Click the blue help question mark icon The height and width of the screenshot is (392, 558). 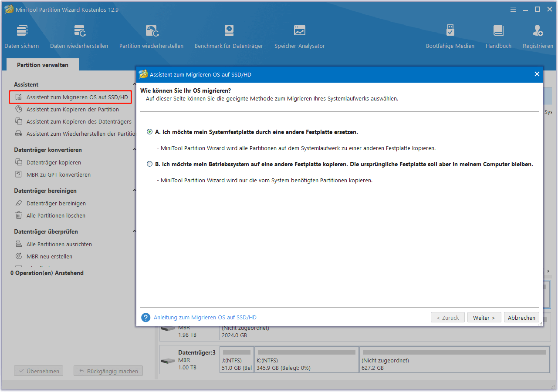click(145, 318)
